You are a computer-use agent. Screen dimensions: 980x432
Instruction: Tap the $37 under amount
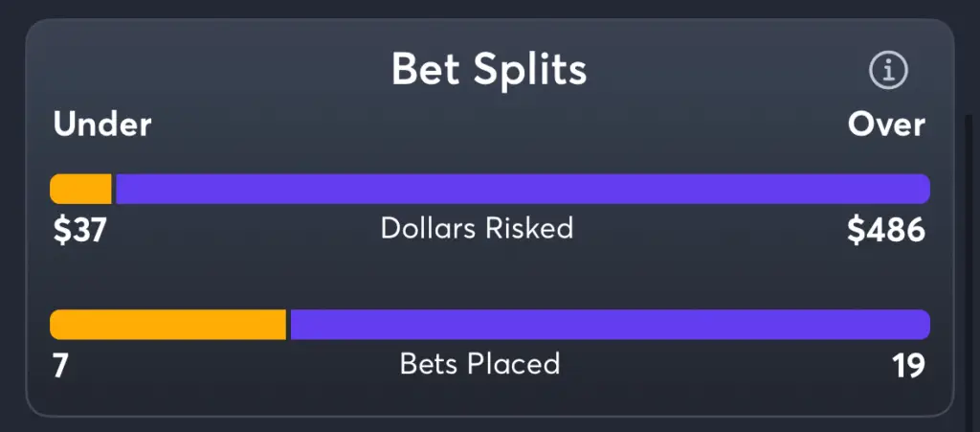click(80, 231)
